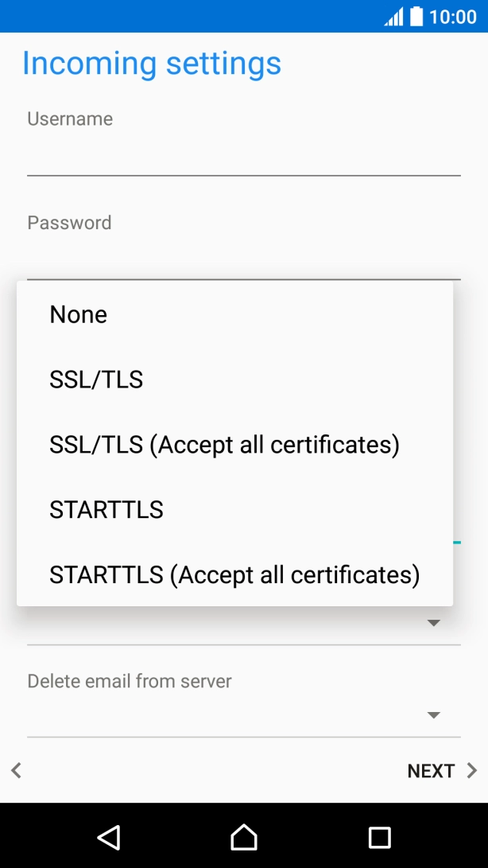The height and width of the screenshot is (868, 488).
Task: Select the None security option
Action: [x=78, y=314]
